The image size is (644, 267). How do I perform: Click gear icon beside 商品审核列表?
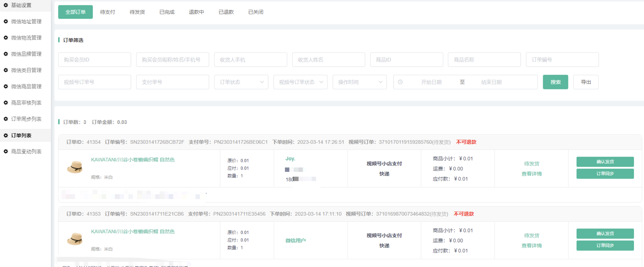tap(6, 103)
